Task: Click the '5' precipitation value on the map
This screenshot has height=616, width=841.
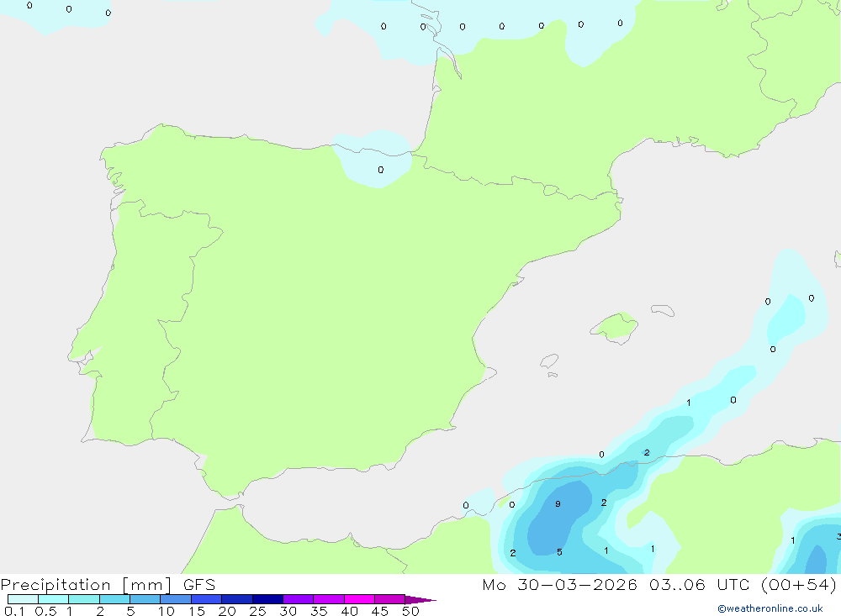Action: [559, 552]
